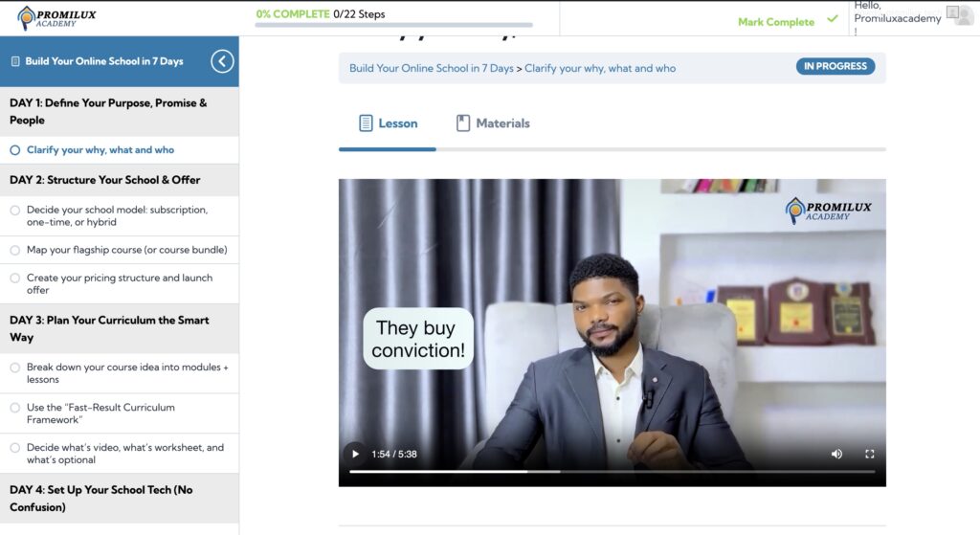This screenshot has width=980, height=535.
Task: Expand DAY 2: Structure Your School & Offer section
Action: coord(105,180)
